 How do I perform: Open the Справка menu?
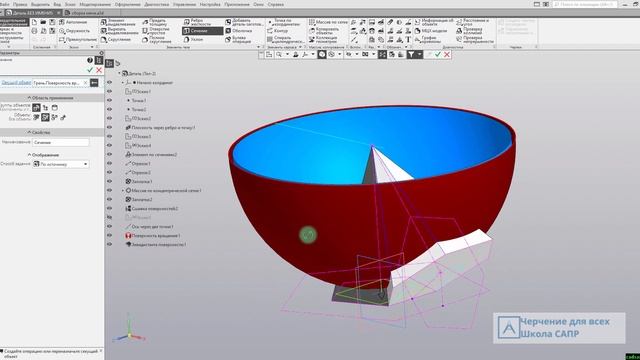[276, 4]
